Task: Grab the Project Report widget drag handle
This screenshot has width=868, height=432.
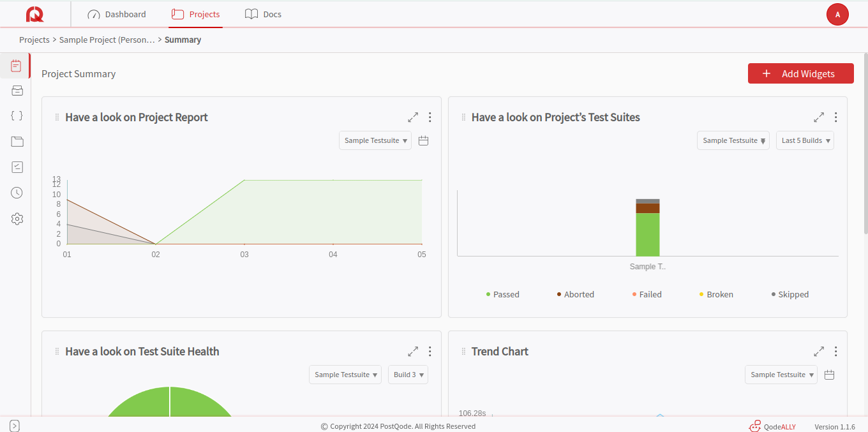Action: (57, 117)
